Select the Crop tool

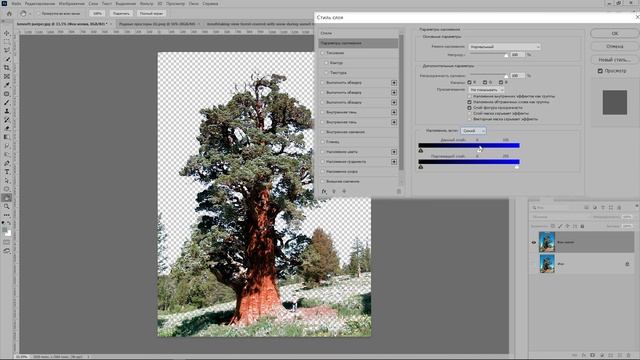click(7, 68)
